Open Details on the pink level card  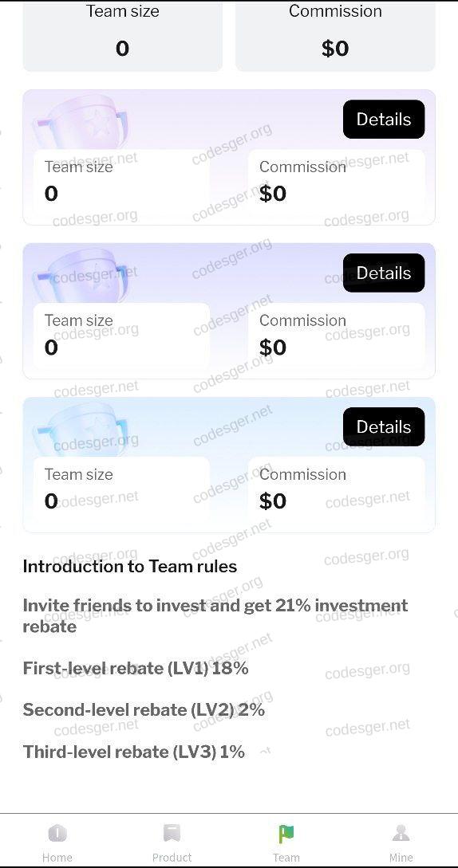(x=384, y=119)
